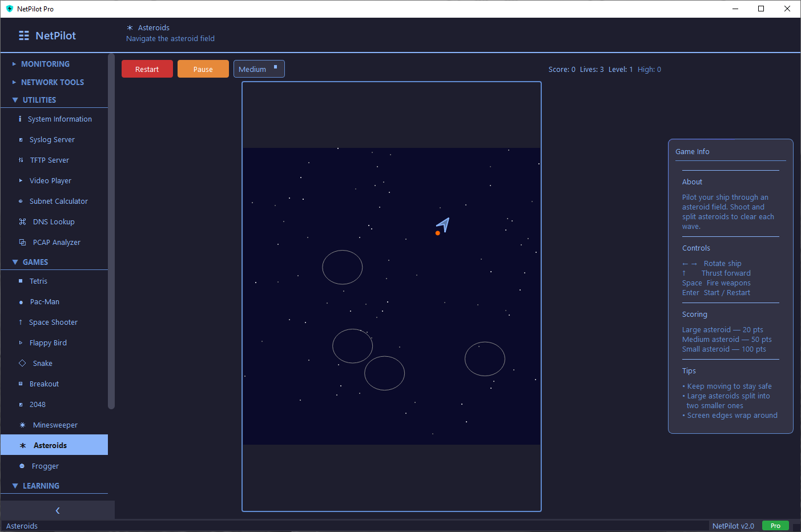Image resolution: width=801 pixels, height=532 pixels.
Task: Select Frogger from the games list
Action: pos(44,466)
